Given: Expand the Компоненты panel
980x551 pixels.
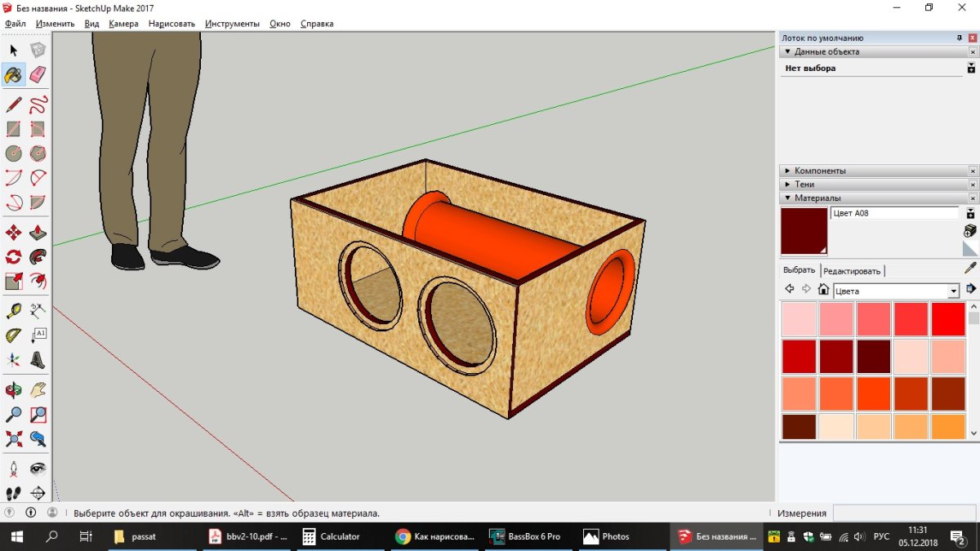Looking at the screenshot, I should pos(820,171).
